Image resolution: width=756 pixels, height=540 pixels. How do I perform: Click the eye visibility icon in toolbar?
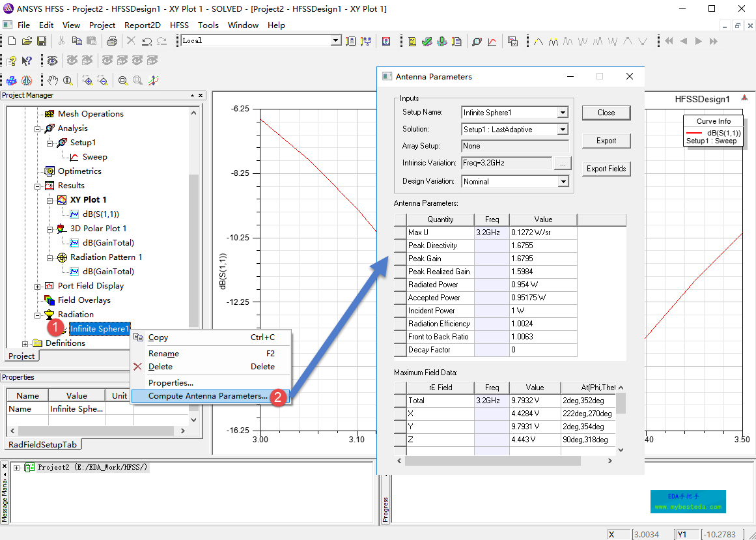coord(52,61)
